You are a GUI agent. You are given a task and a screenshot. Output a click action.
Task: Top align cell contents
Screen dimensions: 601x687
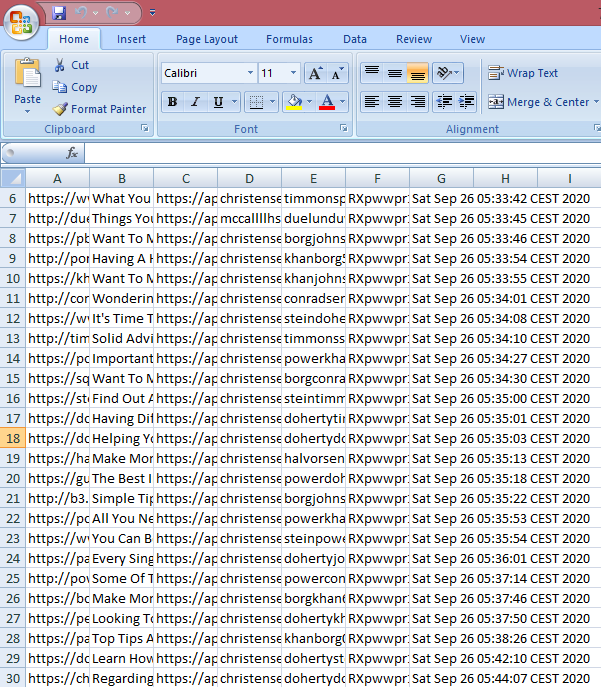pos(372,73)
